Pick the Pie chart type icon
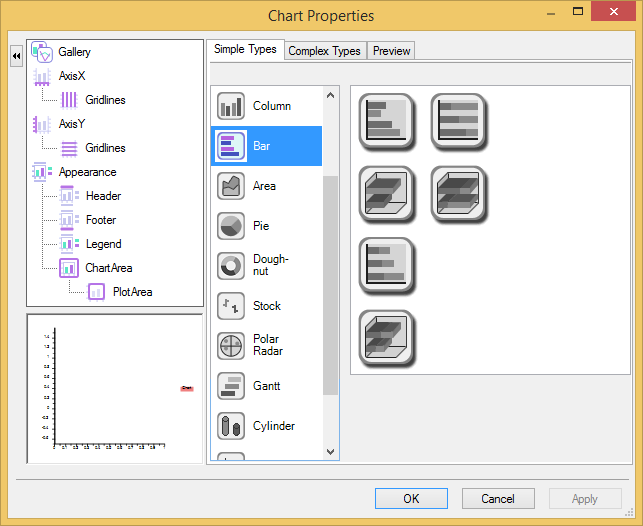Image resolution: width=643 pixels, height=526 pixels. tap(231, 226)
